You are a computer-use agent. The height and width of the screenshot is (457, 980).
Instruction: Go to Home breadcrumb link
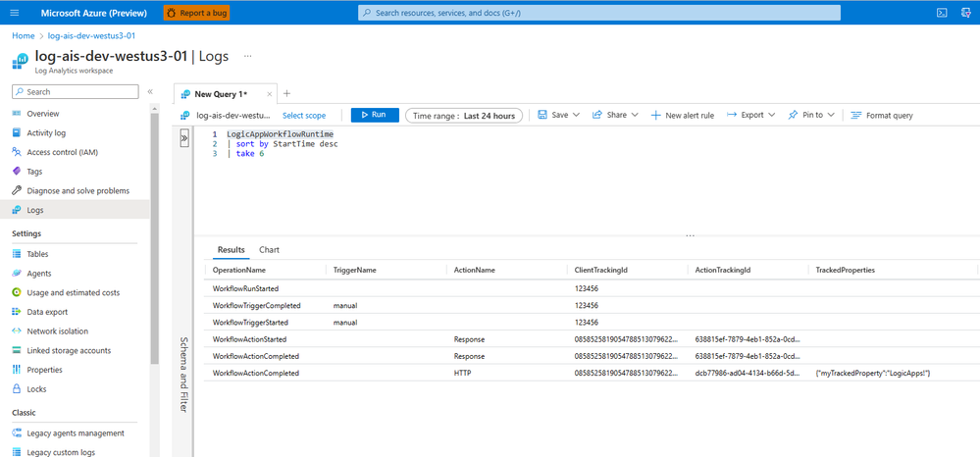24,35
